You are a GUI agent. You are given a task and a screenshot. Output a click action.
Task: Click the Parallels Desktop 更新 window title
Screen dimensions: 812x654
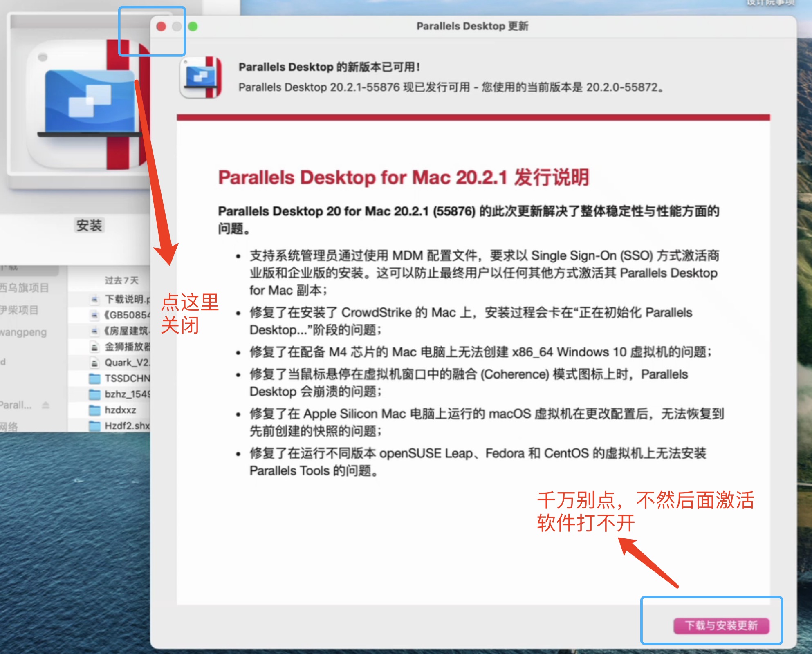[472, 26]
